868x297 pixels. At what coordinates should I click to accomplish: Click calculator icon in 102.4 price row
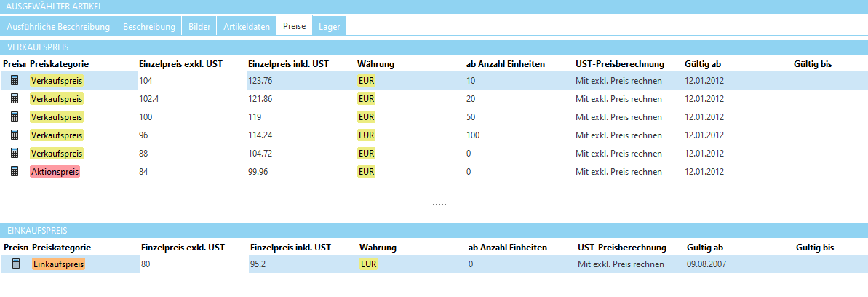click(15, 99)
